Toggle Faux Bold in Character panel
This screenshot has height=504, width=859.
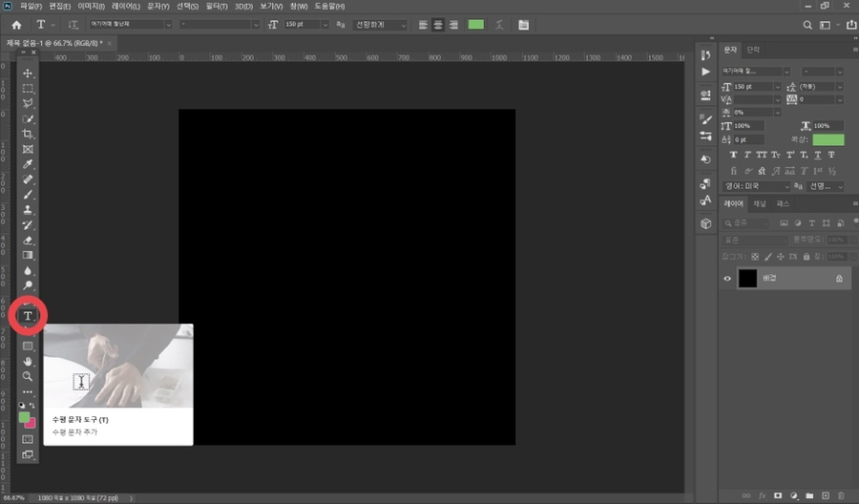click(734, 155)
